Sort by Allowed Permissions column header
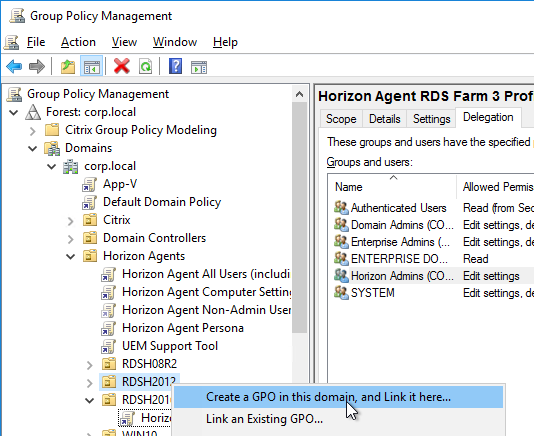The height and width of the screenshot is (436, 534). tap(495, 187)
